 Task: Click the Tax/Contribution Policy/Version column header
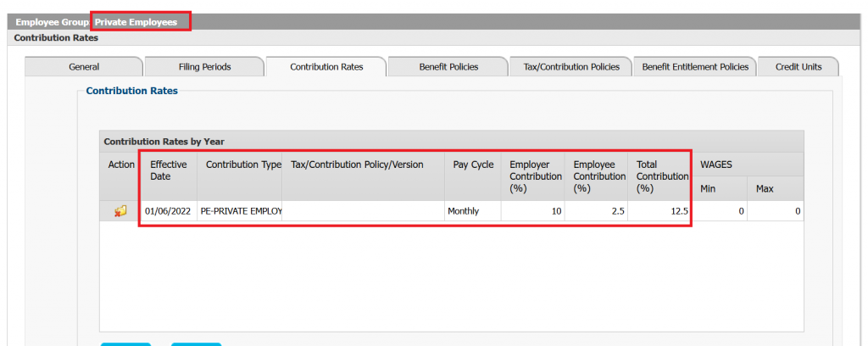(357, 165)
